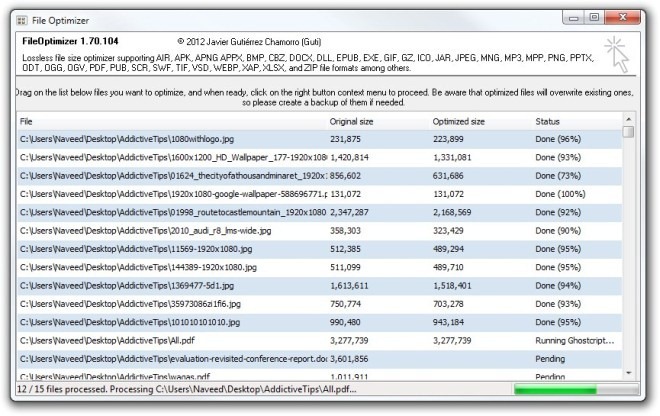Viewport: 660px width, 416px height.
Task: Click original size value 1,420,814
Action: point(349,157)
